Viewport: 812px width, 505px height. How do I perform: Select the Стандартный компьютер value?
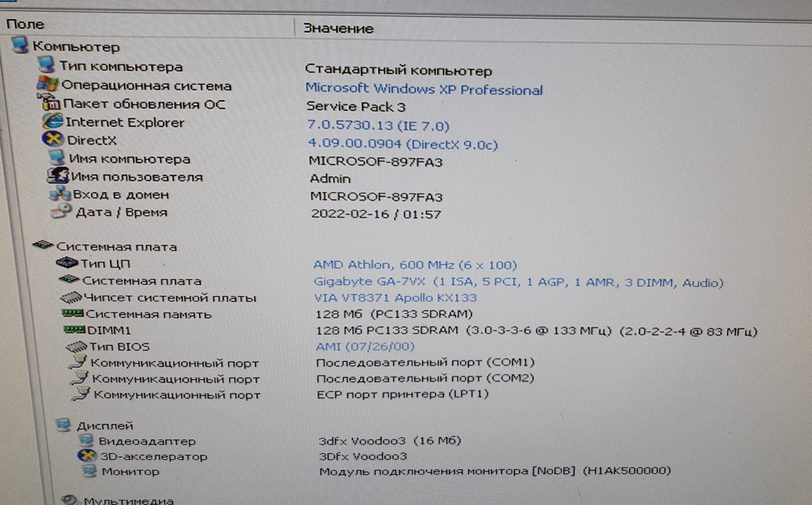click(398, 70)
